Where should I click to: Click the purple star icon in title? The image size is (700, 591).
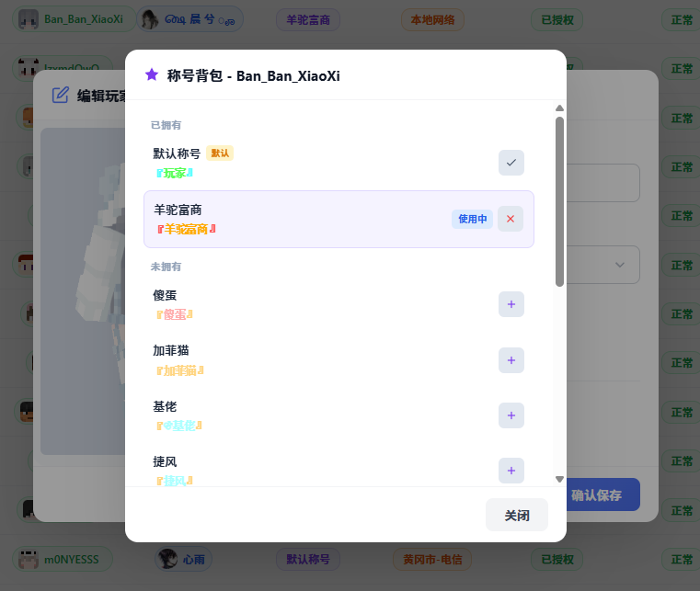click(x=152, y=75)
